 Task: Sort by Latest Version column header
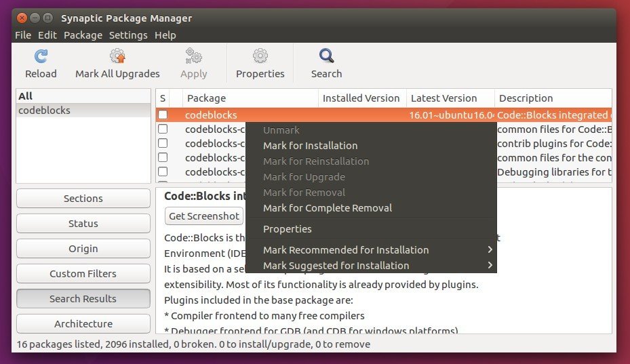[x=450, y=98]
